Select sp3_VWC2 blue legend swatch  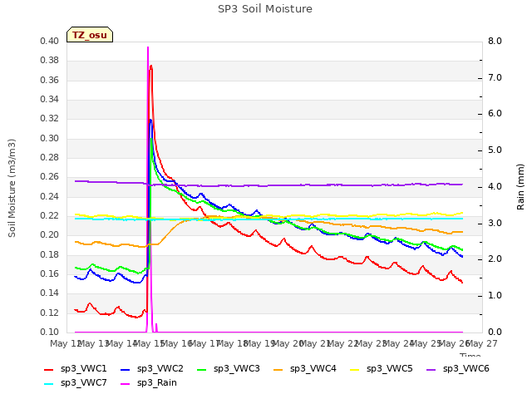(x=126, y=370)
